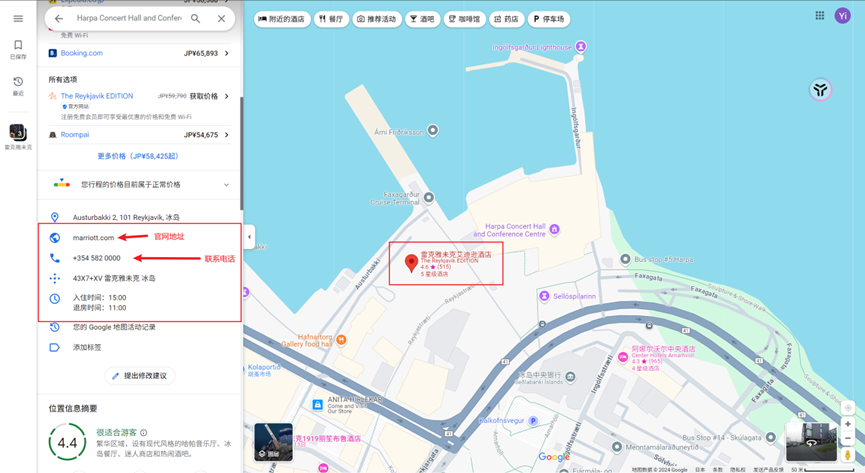Click Hafnartorg Gallery food hall marker
The height and width of the screenshot is (473, 865).
(x=341, y=340)
